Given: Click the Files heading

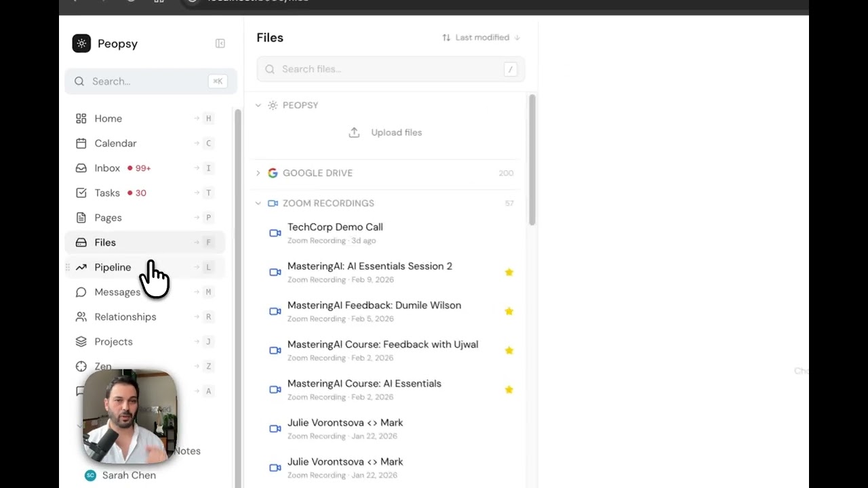Looking at the screenshot, I should click(270, 38).
